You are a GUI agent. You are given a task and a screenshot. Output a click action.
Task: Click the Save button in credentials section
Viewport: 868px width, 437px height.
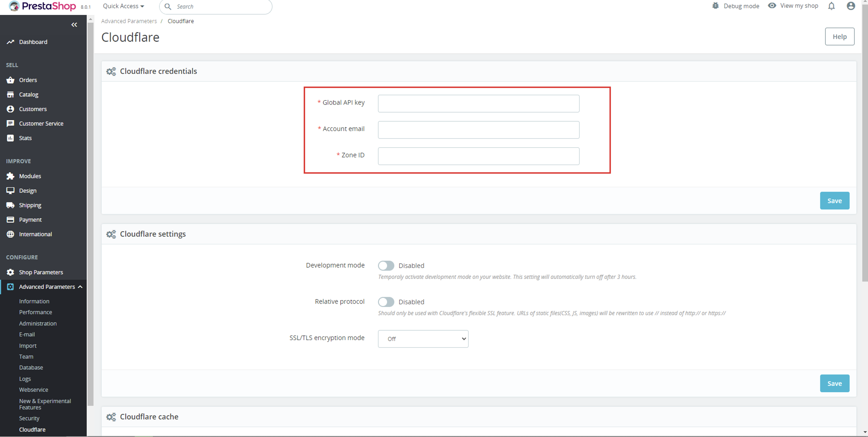tap(835, 200)
